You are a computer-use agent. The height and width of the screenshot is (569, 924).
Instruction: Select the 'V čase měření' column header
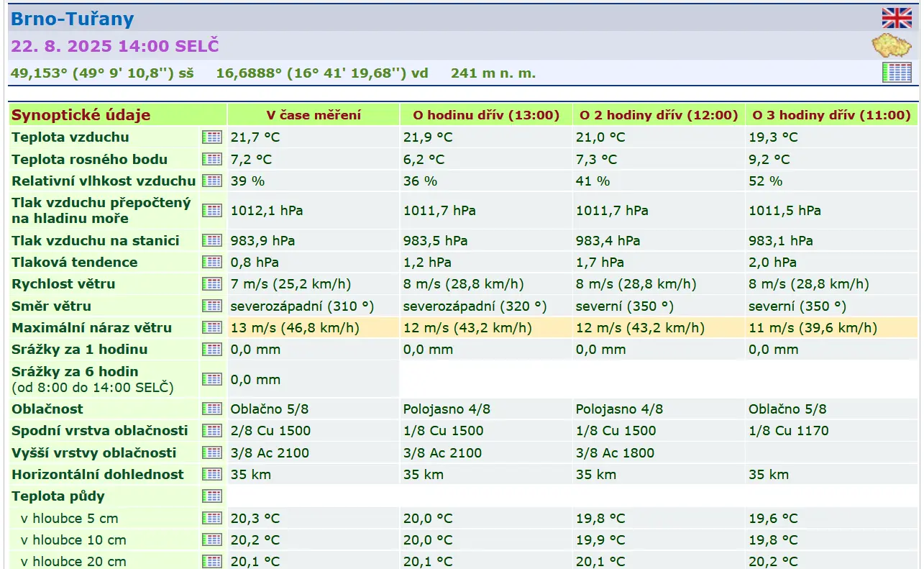point(314,115)
